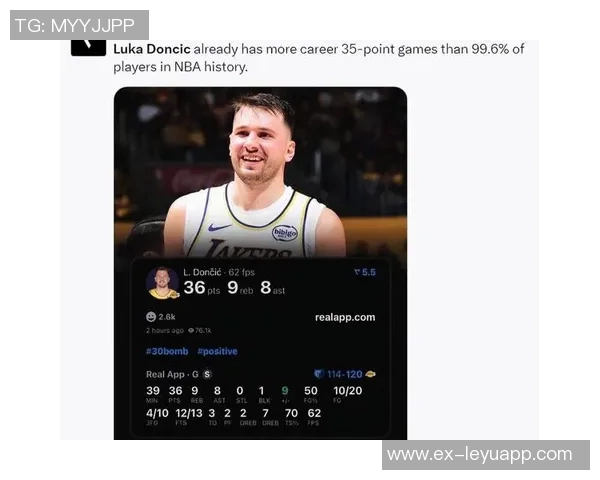The image size is (600, 480).
Task: Click the eye views icon showing 76.1k
Action: tap(191, 330)
